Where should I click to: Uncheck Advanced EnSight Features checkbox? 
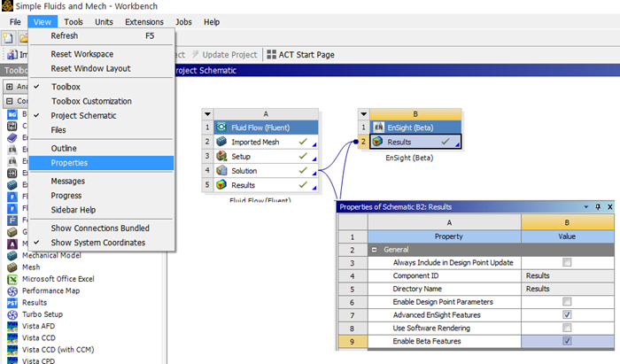(567, 314)
